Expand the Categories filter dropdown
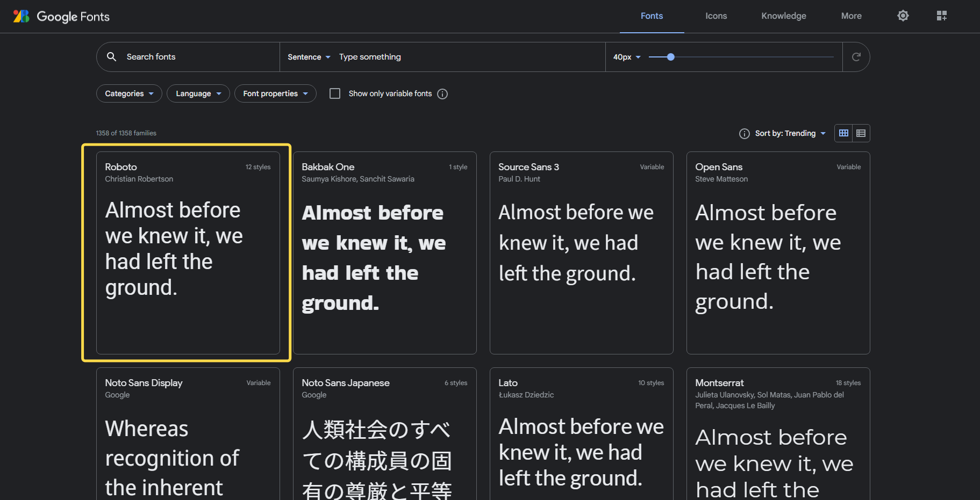Screen dimensions: 980x500 click(129, 93)
